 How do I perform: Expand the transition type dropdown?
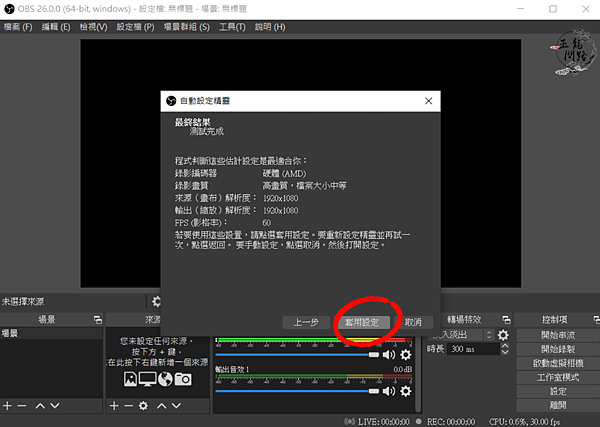pos(489,335)
